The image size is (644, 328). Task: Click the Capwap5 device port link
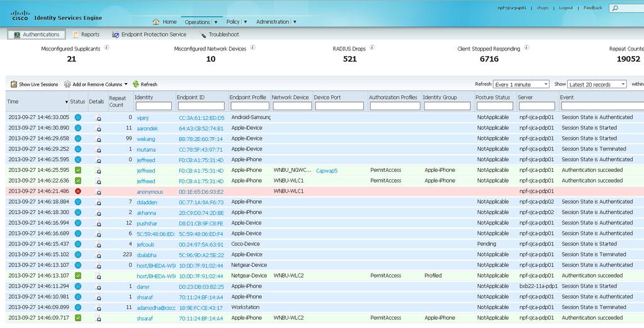(327, 171)
